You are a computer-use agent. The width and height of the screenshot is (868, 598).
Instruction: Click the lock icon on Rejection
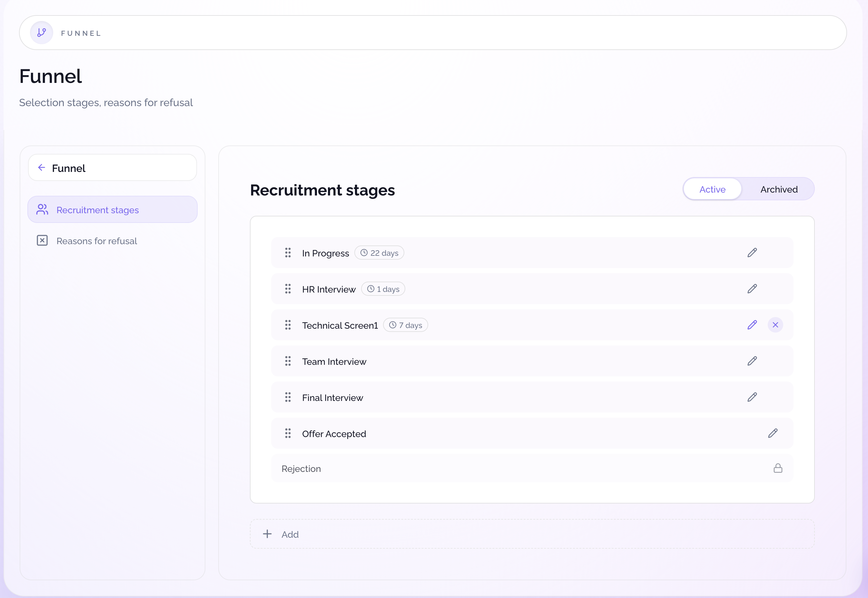pyautogui.click(x=778, y=468)
